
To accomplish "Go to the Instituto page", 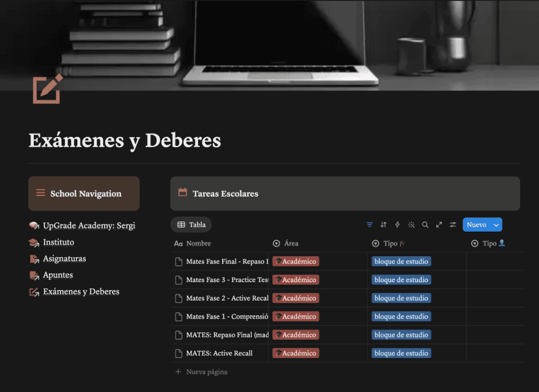I will pyautogui.click(x=59, y=242).
